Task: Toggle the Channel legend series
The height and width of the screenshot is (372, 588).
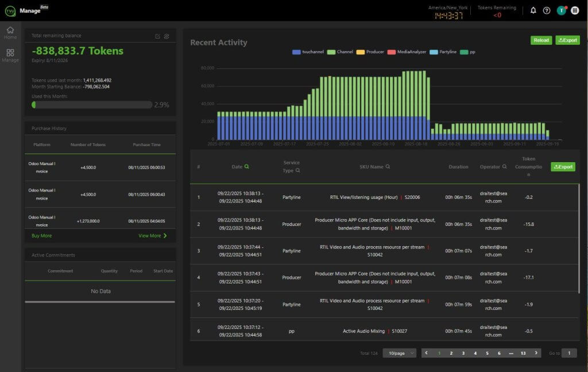Action: coord(340,52)
